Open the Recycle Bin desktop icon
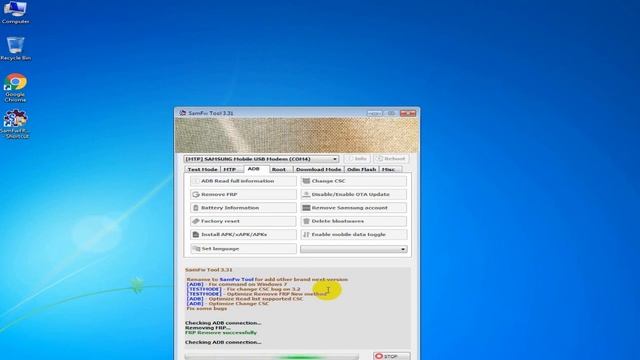Viewport: 640px width, 360px height. tap(15, 49)
